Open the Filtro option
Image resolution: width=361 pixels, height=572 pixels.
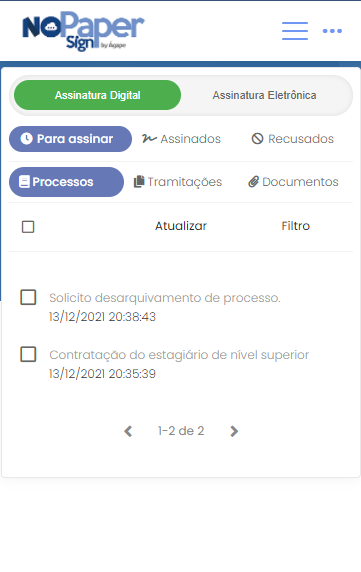point(295,226)
